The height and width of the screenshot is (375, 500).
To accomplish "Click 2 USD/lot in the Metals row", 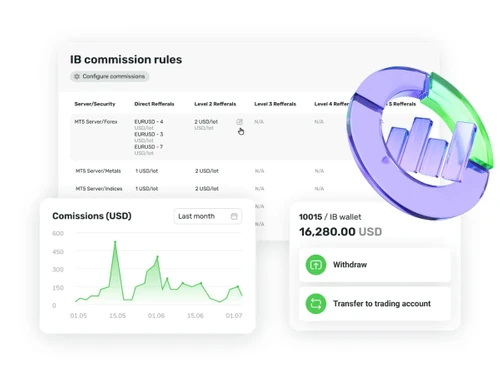I will 207,171.
